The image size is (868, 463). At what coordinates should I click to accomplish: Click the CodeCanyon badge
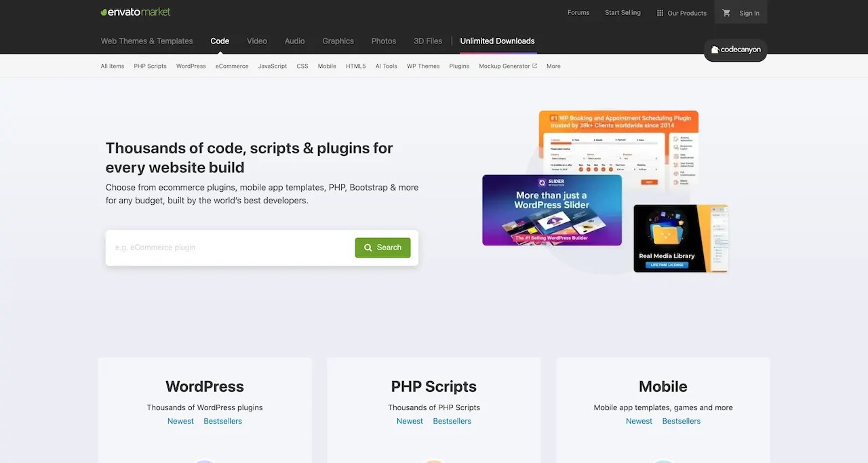click(x=736, y=50)
